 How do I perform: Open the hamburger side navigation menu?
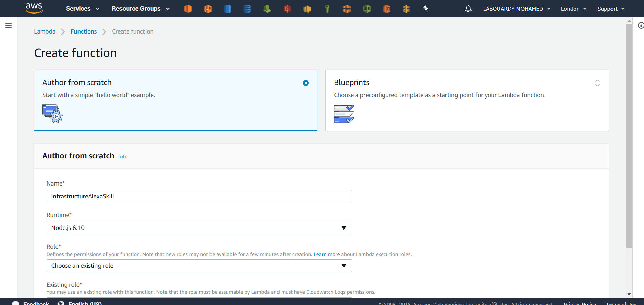(8, 25)
